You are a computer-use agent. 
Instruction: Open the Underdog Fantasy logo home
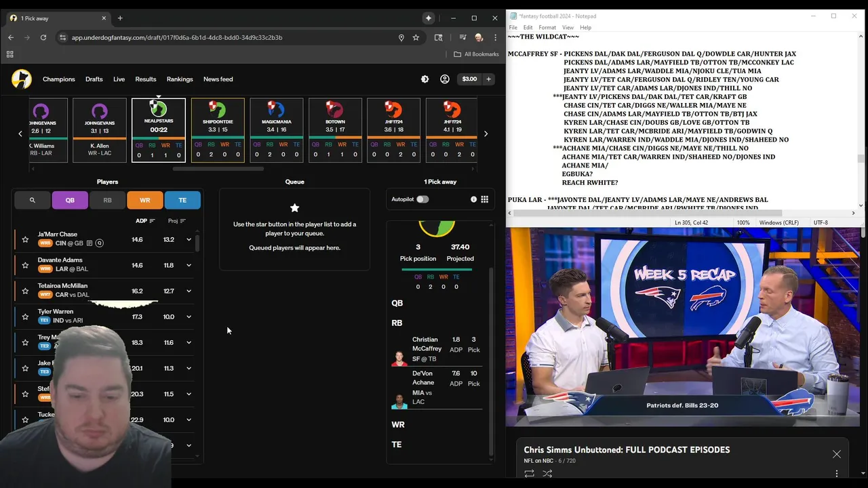22,79
